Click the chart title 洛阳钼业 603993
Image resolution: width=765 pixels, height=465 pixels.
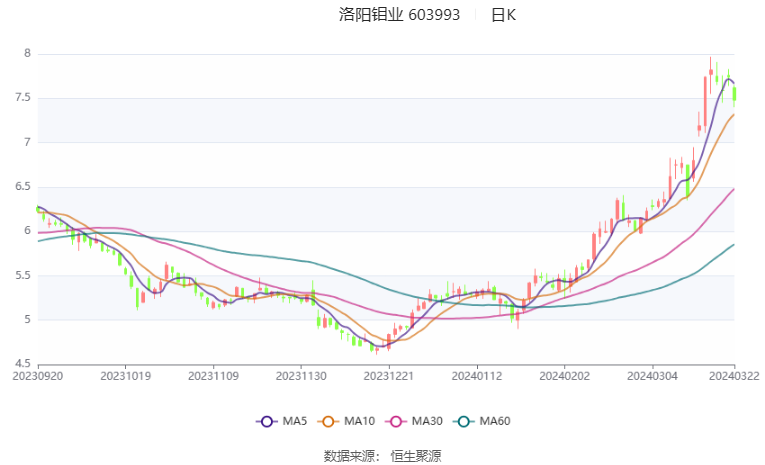click(x=399, y=15)
